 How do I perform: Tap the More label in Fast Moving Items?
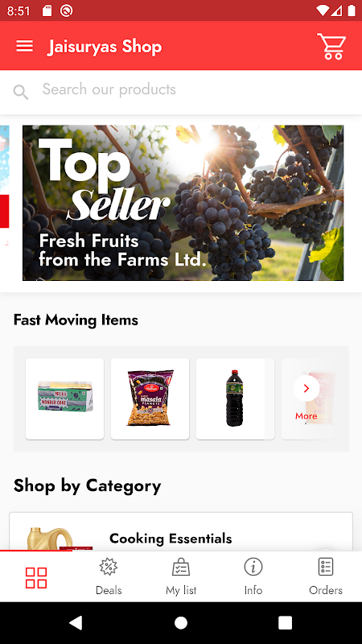pyautogui.click(x=306, y=416)
